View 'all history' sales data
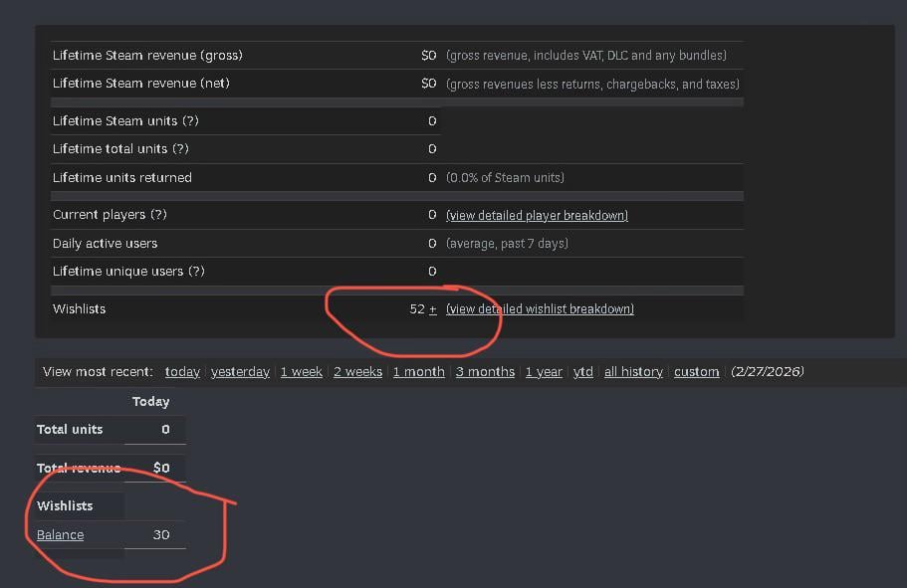The image size is (907, 588). coord(633,372)
